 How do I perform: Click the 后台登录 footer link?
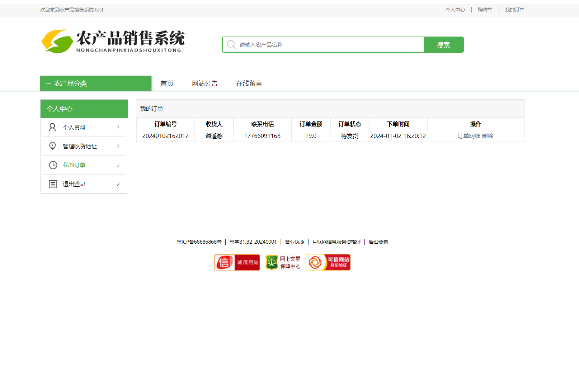(378, 242)
